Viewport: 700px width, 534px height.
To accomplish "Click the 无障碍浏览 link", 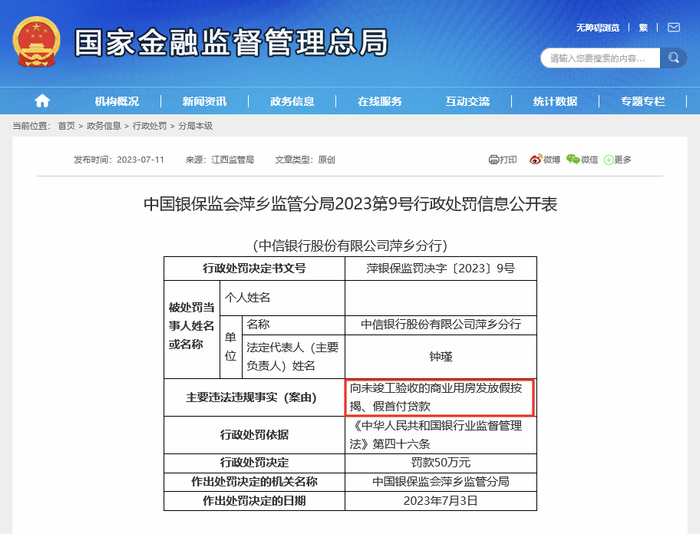I will pyautogui.click(x=597, y=28).
